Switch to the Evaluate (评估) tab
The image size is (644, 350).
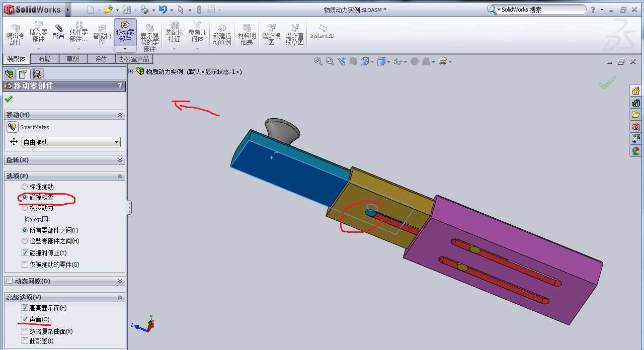[101, 59]
